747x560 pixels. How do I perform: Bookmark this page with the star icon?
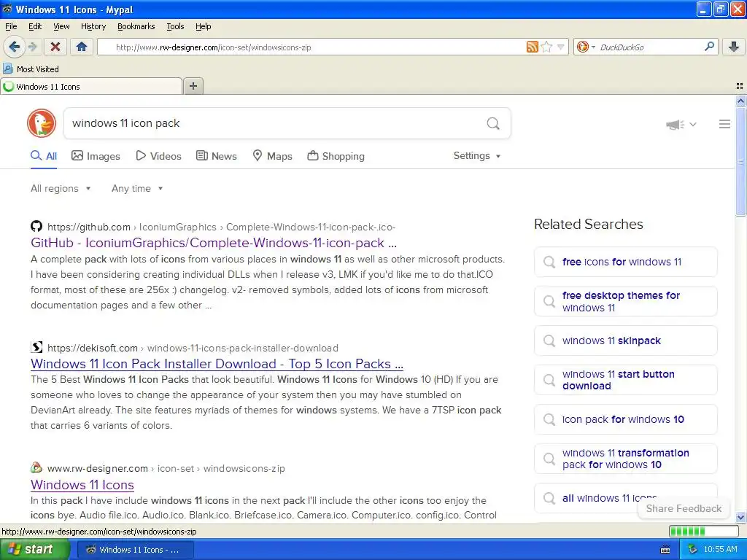[546, 47]
